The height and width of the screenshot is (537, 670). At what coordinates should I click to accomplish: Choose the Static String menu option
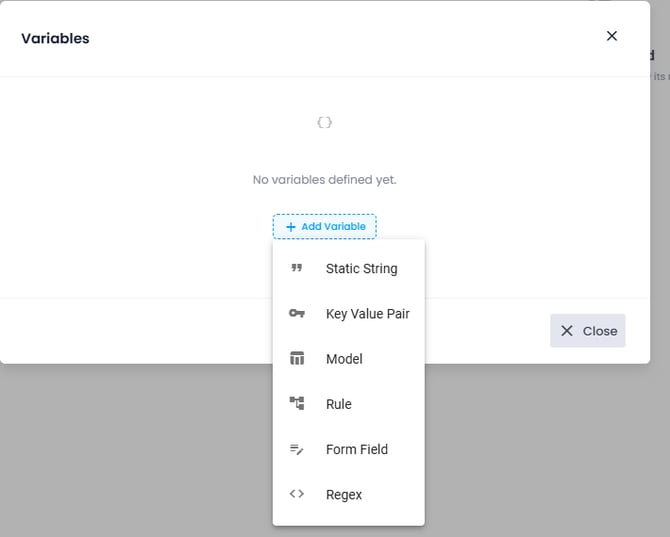[361, 268]
